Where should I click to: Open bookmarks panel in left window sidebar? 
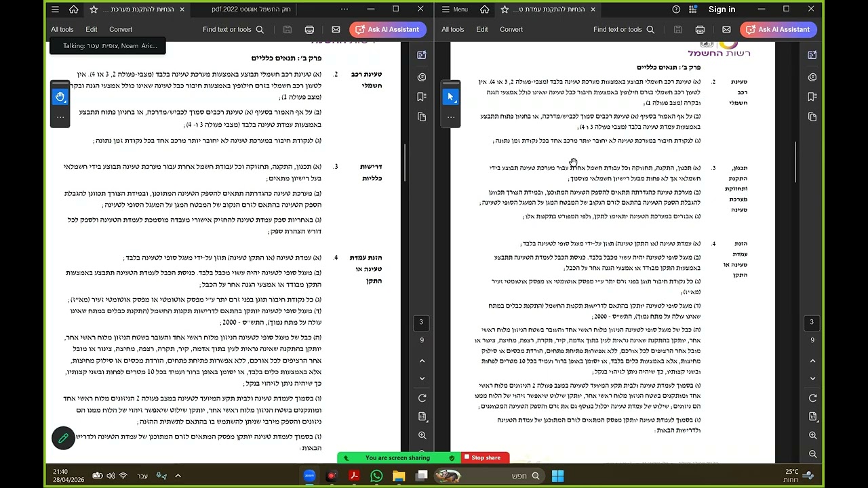click(422, 97)
